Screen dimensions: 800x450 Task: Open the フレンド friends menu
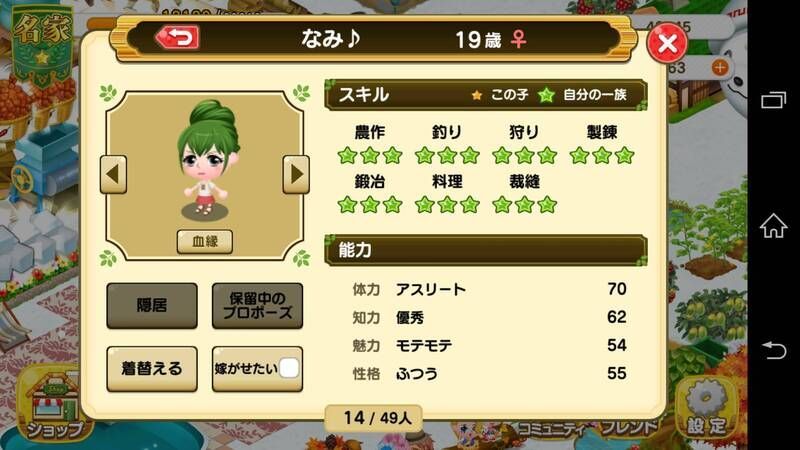pyautogui.click(x=629, y=428)
